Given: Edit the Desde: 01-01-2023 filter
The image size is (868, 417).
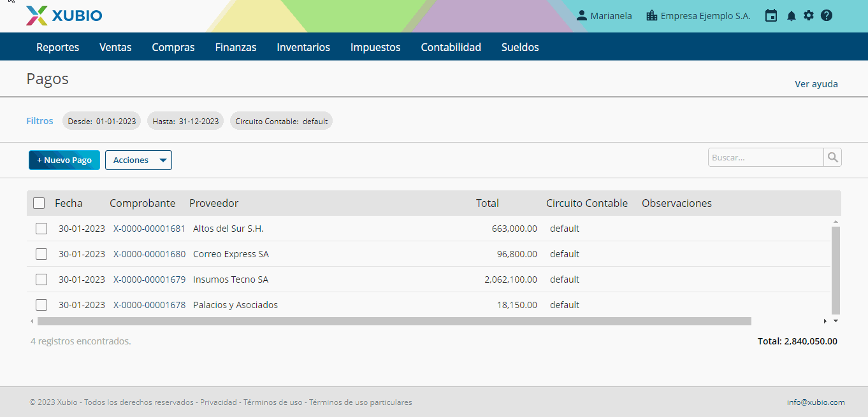Looking at the screenshot, I should pos(101,121).
